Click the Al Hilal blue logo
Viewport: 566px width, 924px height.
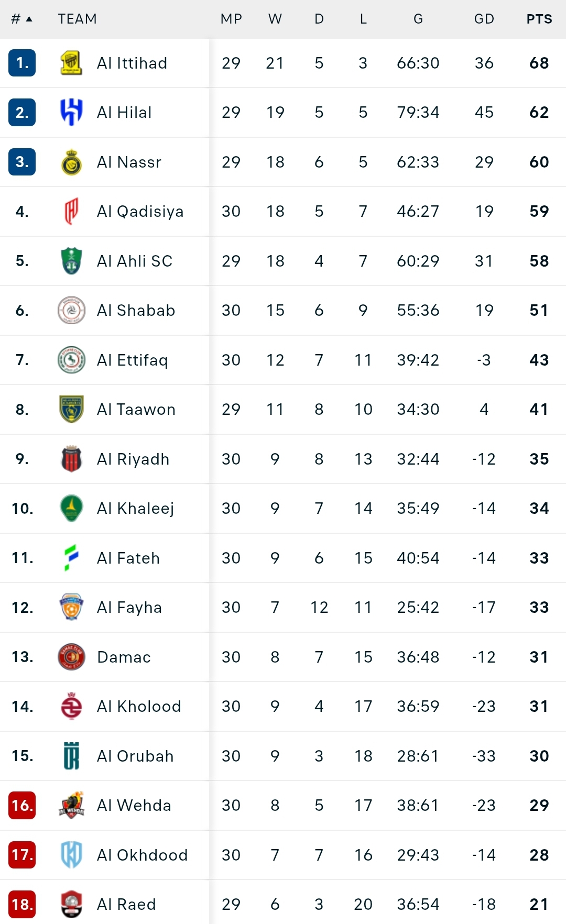[x=71, y=112]
